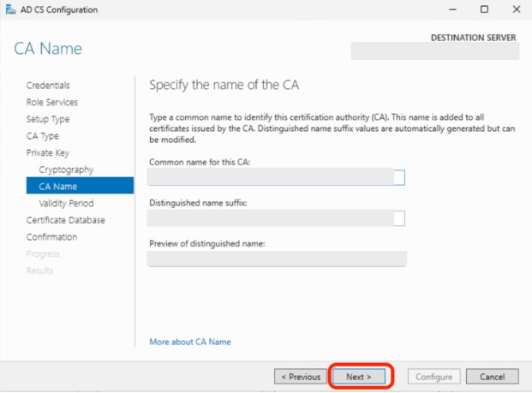
Task: Jump to the Validity Period page
Action: click(66, 203)
